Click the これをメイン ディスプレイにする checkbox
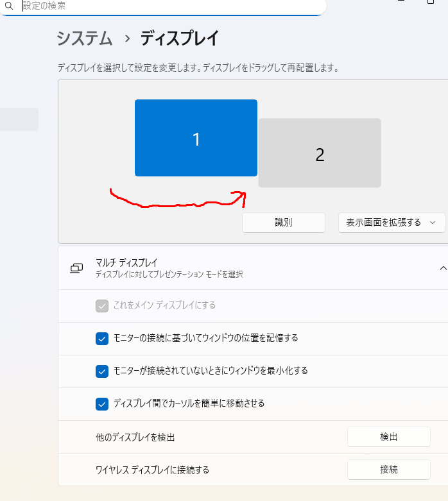Screen dimensions: 448x501 click(102, 306)
